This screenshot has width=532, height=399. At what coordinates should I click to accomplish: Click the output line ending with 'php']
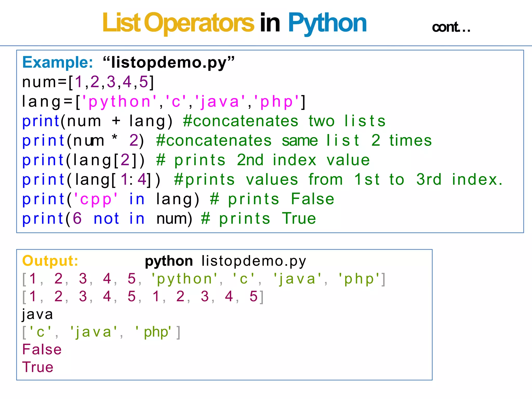204,279
